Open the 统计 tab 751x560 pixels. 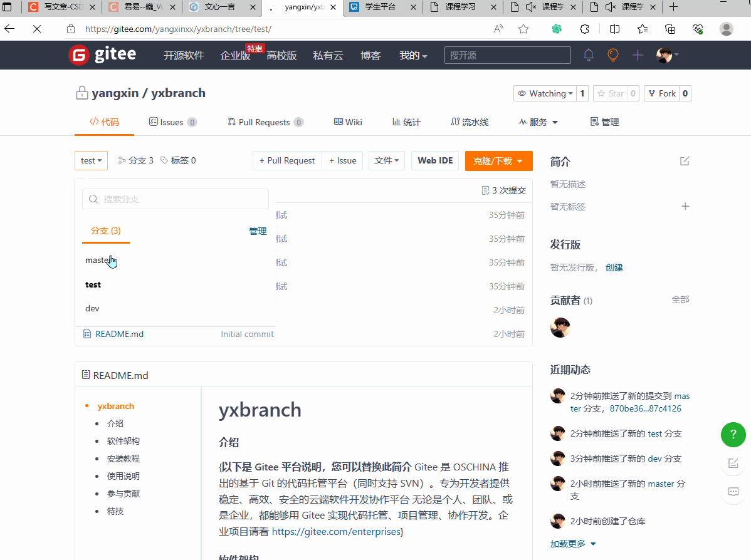pyautogui.click(x=406, y=122)
